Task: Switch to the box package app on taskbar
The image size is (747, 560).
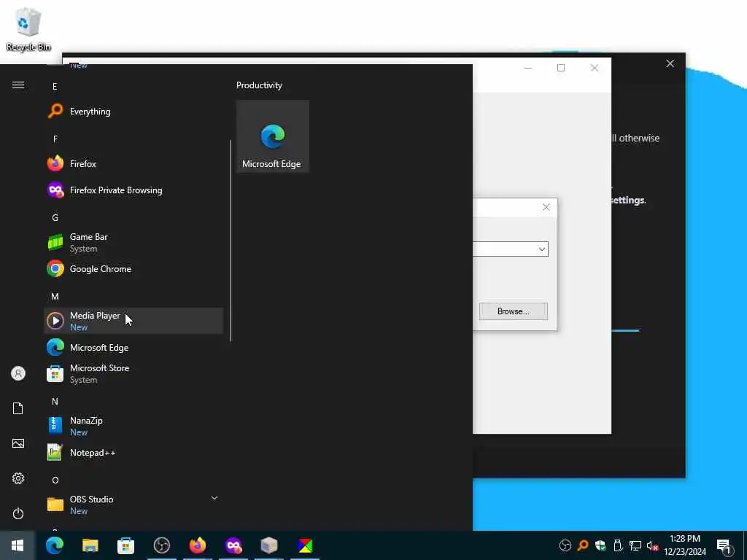Action: [269, 545]
